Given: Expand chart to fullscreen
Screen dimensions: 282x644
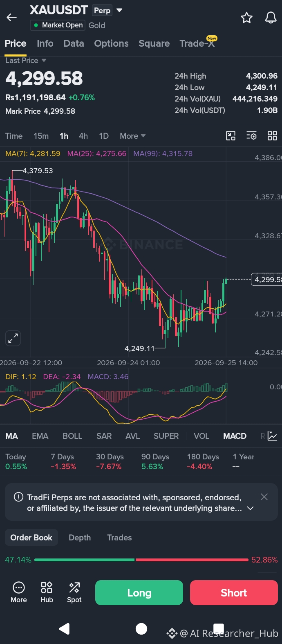Looking at the screenshot, I should click(13, 339).
